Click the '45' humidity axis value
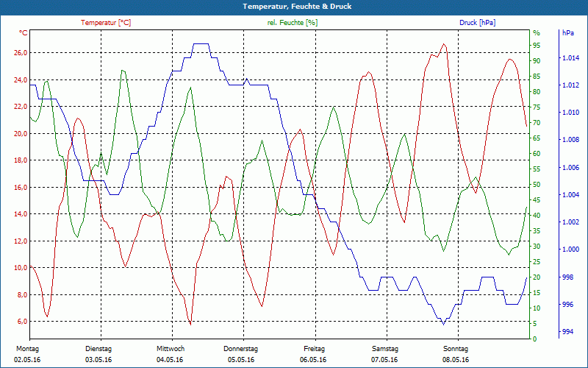 point(537,199)
